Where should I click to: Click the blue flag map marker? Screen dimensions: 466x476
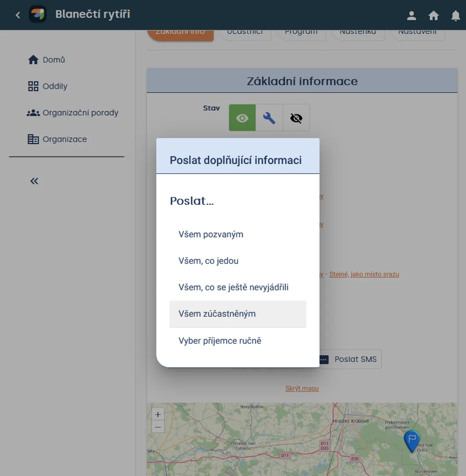tap(411, 441)
